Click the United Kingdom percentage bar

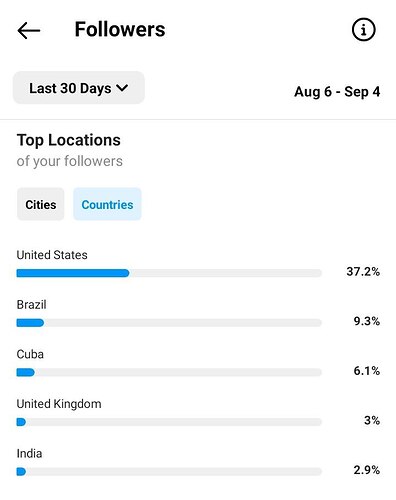(x=169, y=422)
